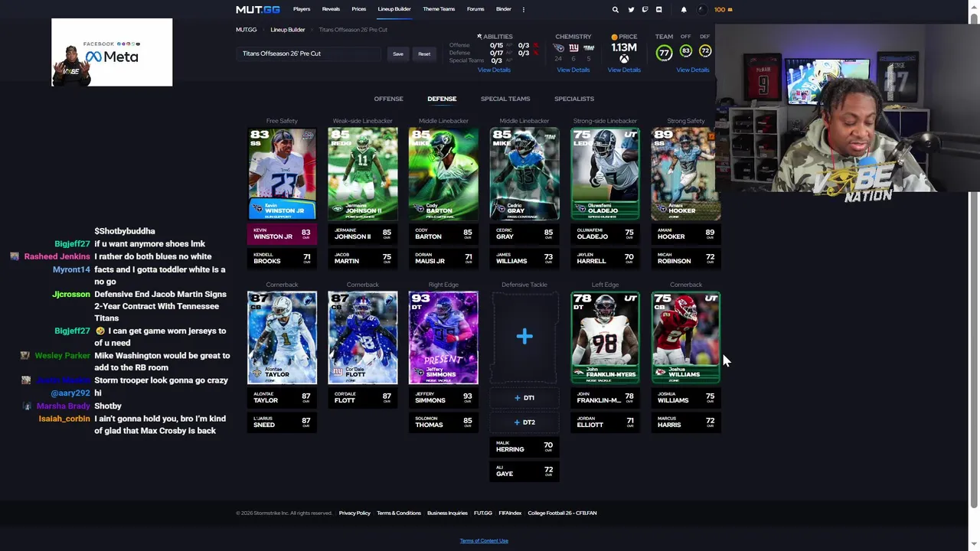Click View Details under Team
The image size is (980, 551).
click(693, 70)
